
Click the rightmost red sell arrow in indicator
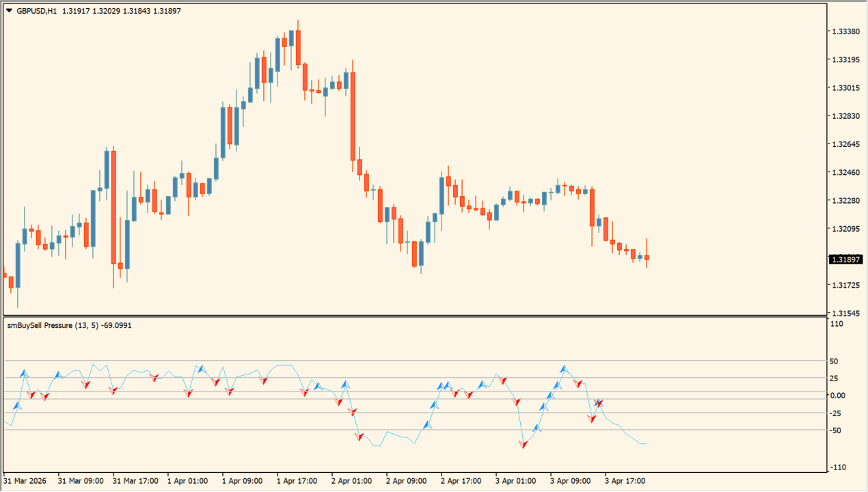(x=599, y=404)
